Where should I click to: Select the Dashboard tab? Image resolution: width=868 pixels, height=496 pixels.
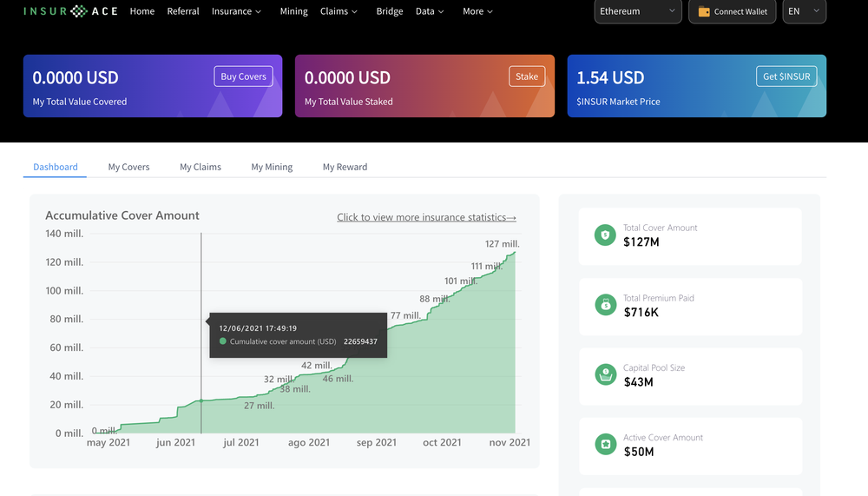pyautogui.click(x=56, y=167)
